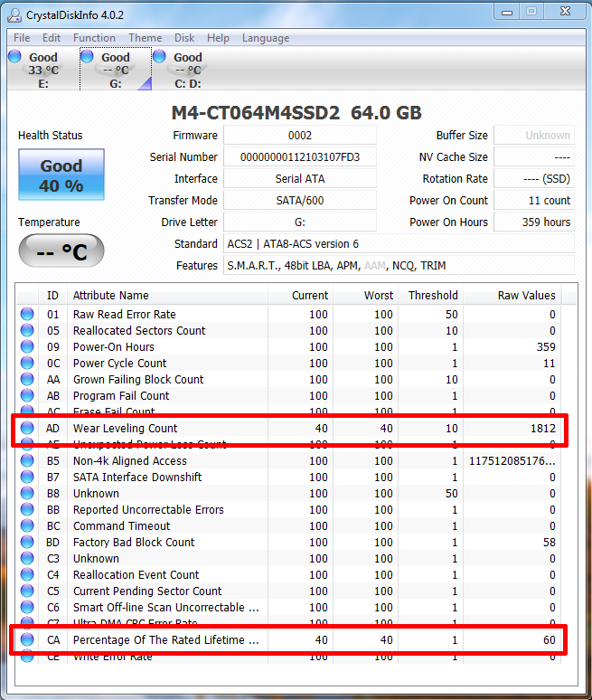Open the Edit menu
Image resolution: width=592 pixels, height=700 pixels.
coord(52,38)
